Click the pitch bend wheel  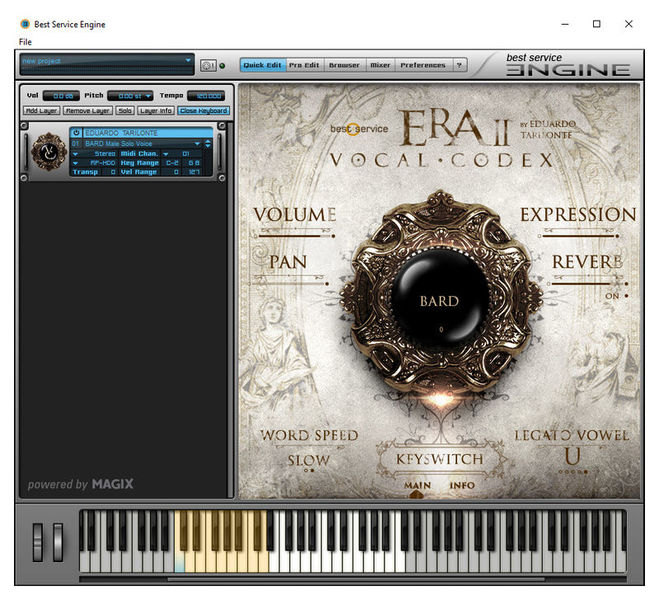coord(38,542)
